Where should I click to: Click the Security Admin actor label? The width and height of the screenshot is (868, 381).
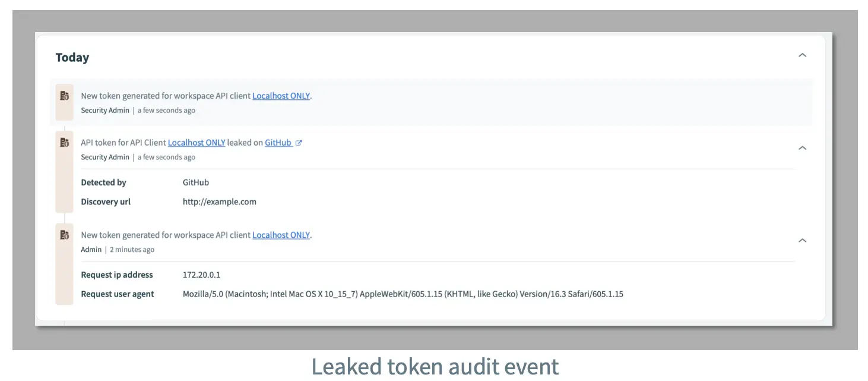[x=104, y=111]
